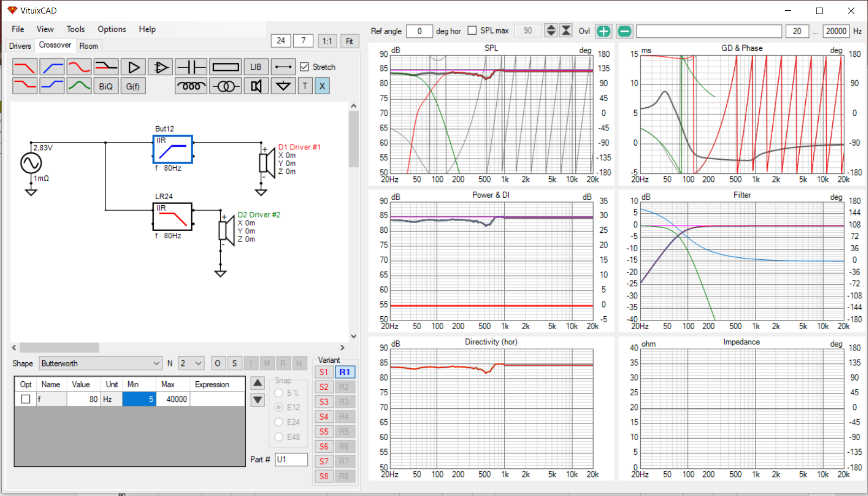Select the 5 % snap radio button

(x=279, y=393)
